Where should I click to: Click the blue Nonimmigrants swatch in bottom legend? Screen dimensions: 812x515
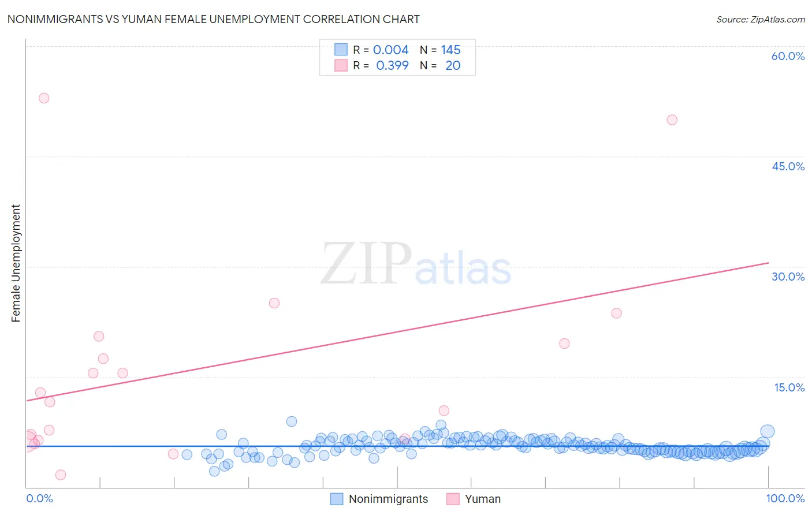click(337, 499)
